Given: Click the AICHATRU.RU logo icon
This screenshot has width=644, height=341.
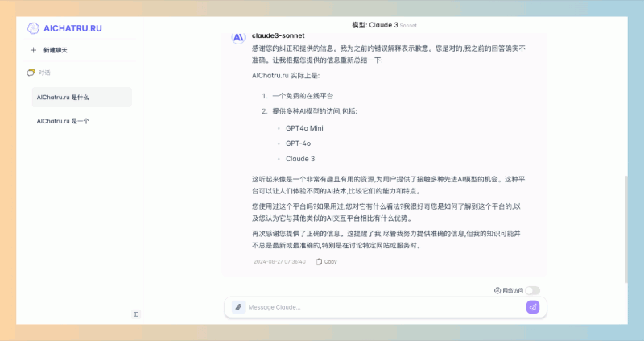Looking at the screenshot, I should 33,28.
